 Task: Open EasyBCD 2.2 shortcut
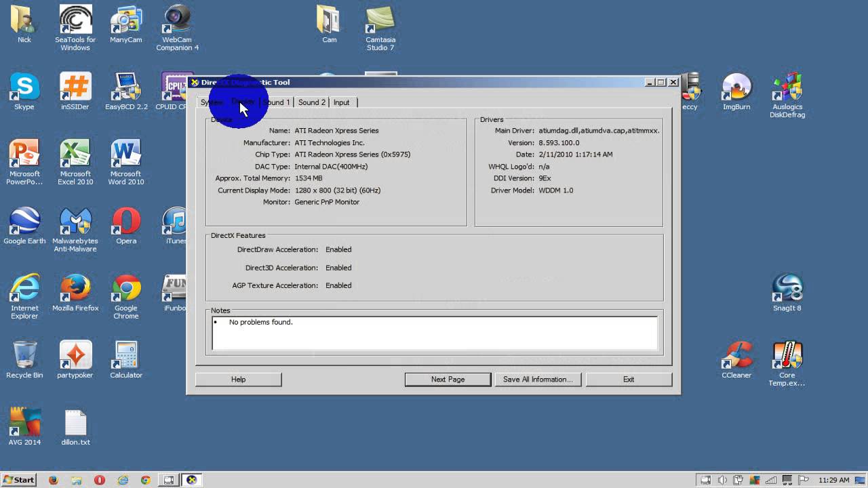tap(126, 91)
